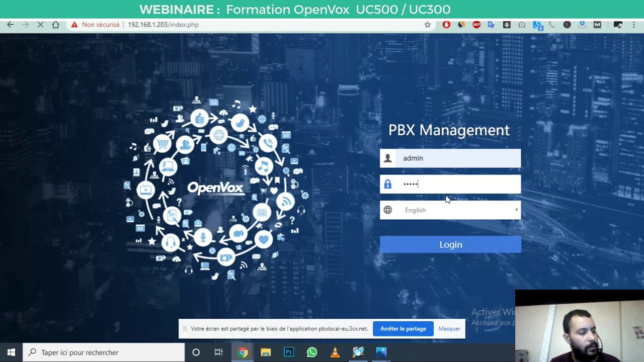Screen dimensions: 644x362
Task: Open the red ABP Adblock Plus extension
Action: coord(476,25)
